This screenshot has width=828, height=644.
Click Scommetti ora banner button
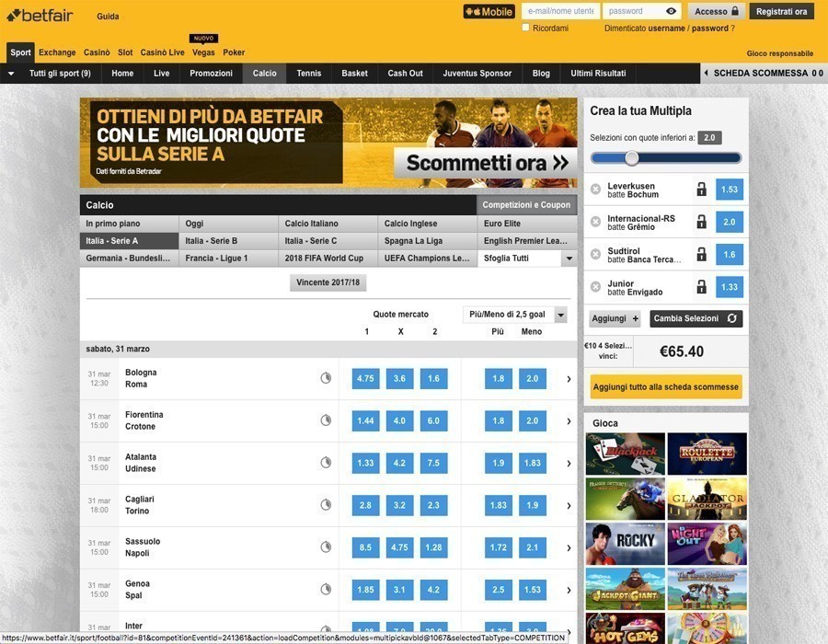pyautogui.click(x=486, y=163)
